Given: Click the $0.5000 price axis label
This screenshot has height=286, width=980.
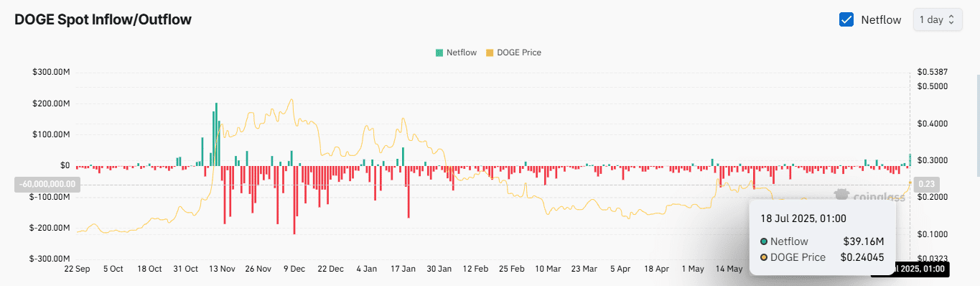Looking at the screenshot, I should coord(933,86).
